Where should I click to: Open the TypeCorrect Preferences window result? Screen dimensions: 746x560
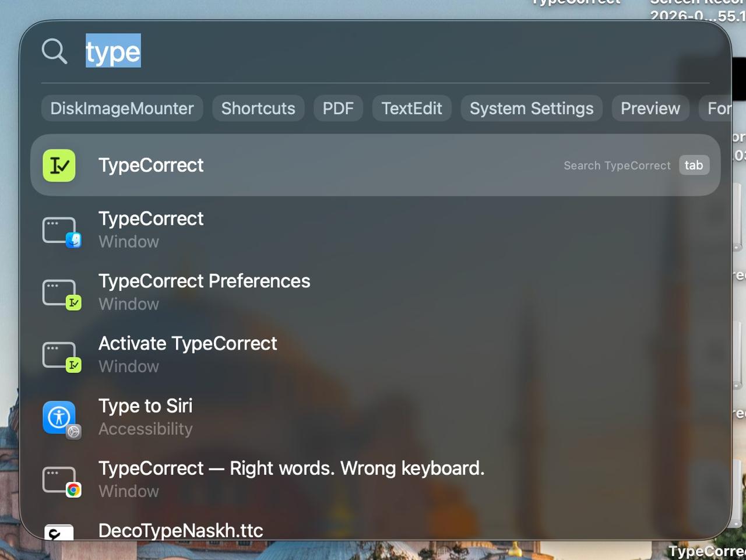tap(375, 293)
